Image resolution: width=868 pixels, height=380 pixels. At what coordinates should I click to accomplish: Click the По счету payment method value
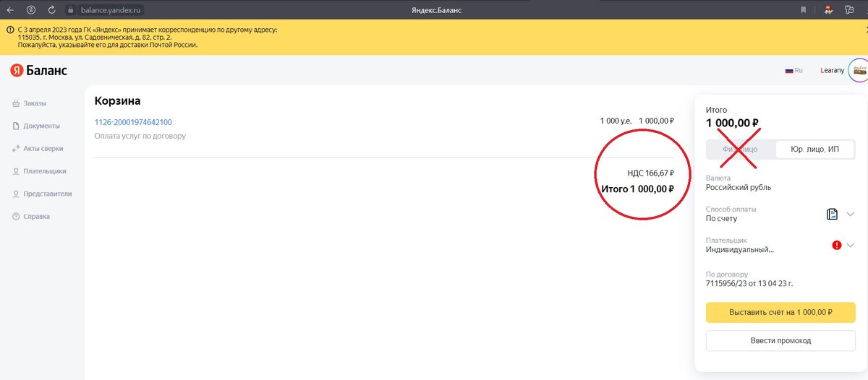pyautogui.click(x=721, y=218)
